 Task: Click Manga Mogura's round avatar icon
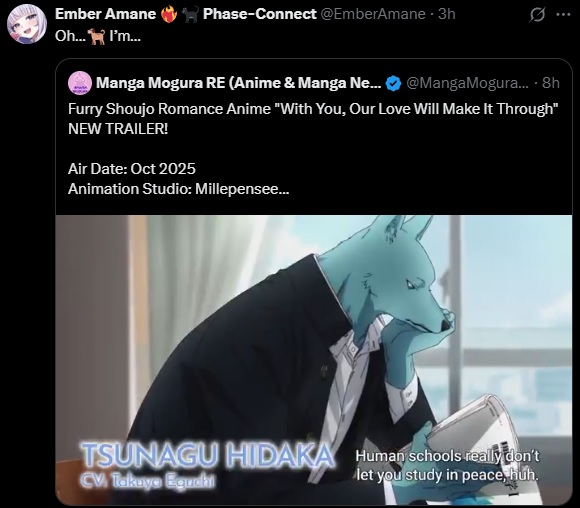click(x=80, y=83)
